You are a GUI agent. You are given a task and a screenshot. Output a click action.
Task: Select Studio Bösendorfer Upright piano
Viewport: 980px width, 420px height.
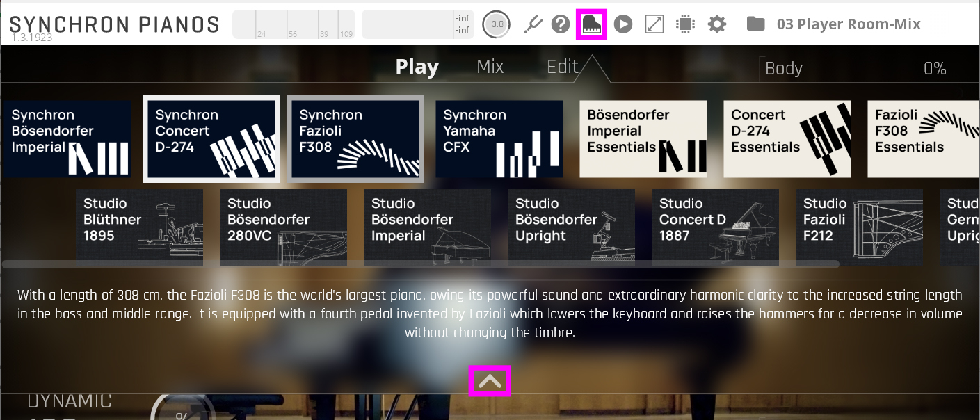click(x=571, y=227)
